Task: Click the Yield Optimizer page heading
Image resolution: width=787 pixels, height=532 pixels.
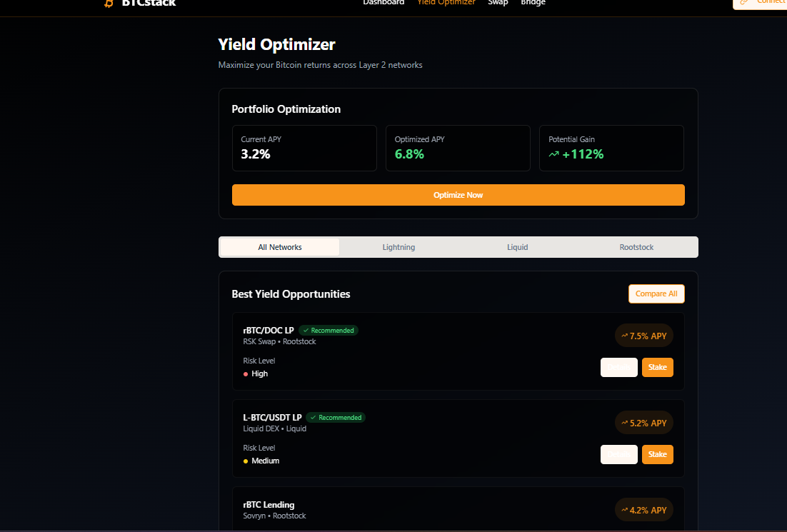Action: click(276, 45)
